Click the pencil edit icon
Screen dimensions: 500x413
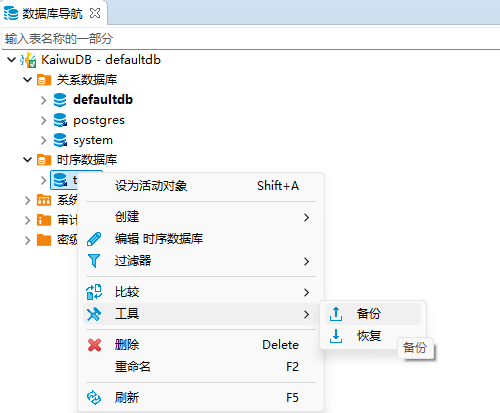click(x=94, y=239)
